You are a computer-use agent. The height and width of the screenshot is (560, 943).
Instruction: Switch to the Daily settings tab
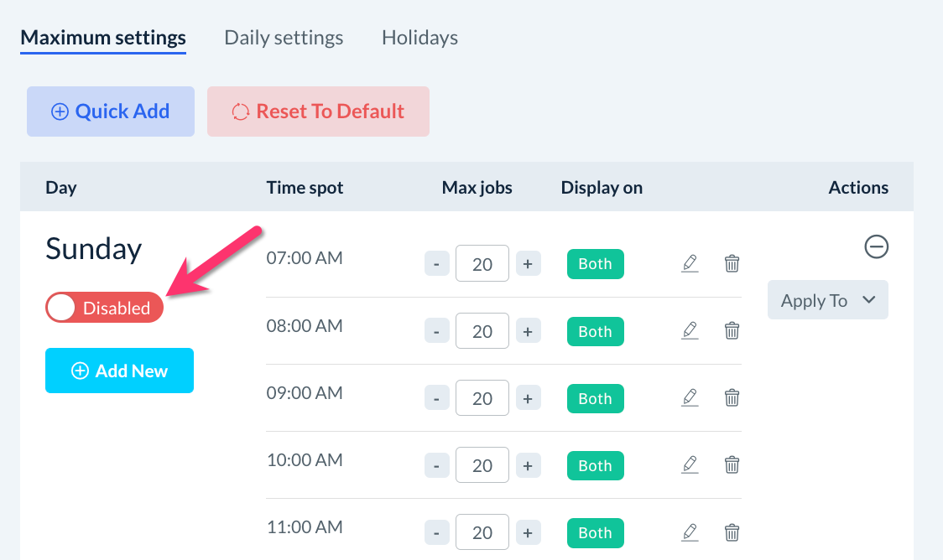coord(284,38)
